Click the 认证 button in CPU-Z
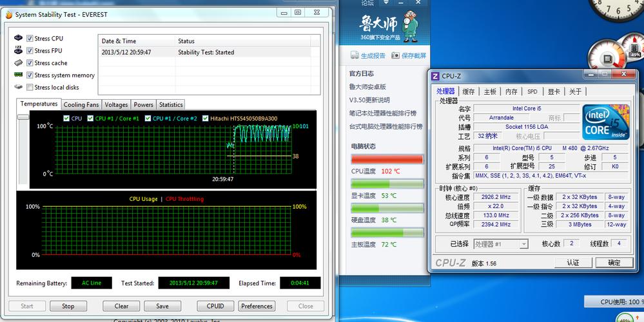 [x=573, y=263]
